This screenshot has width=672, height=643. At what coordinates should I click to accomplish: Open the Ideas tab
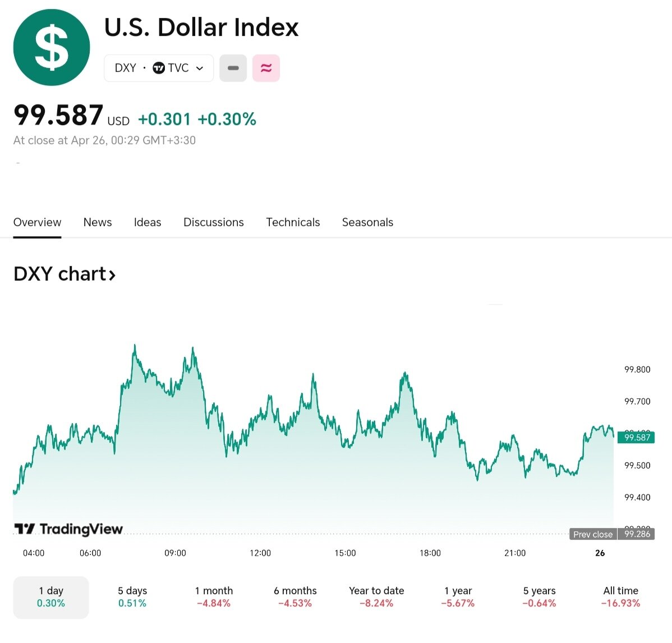(148, 223)
